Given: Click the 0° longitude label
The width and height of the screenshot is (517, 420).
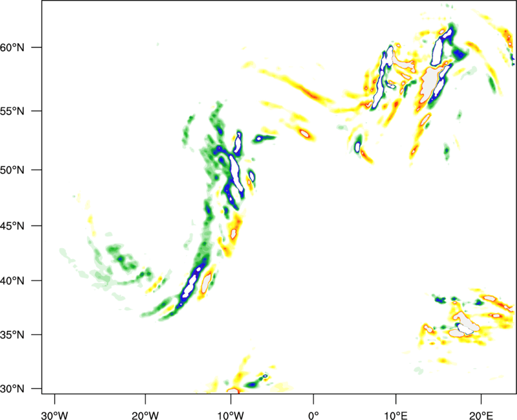Looking at the screenshot, I should [x=313, y=415].
